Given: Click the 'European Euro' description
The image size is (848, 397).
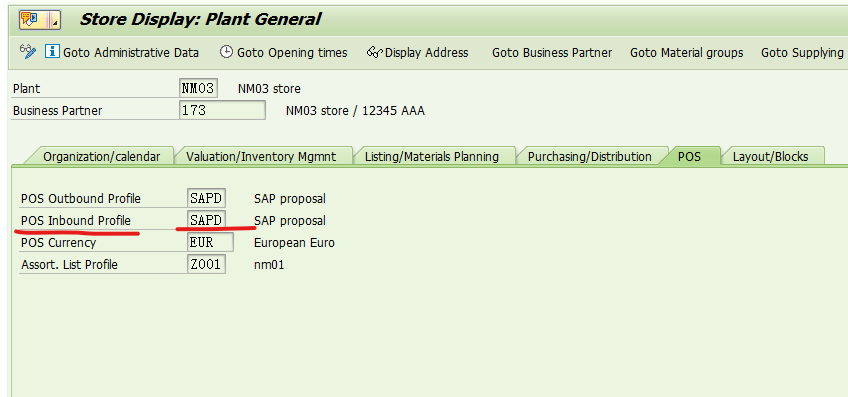Looking at the screenshot, I should click(294, 243).
